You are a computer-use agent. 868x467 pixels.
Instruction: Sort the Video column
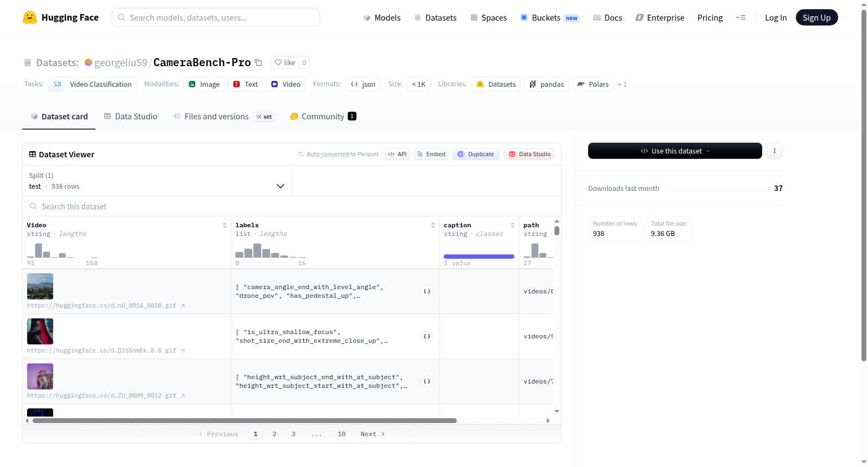click(225, 225)
